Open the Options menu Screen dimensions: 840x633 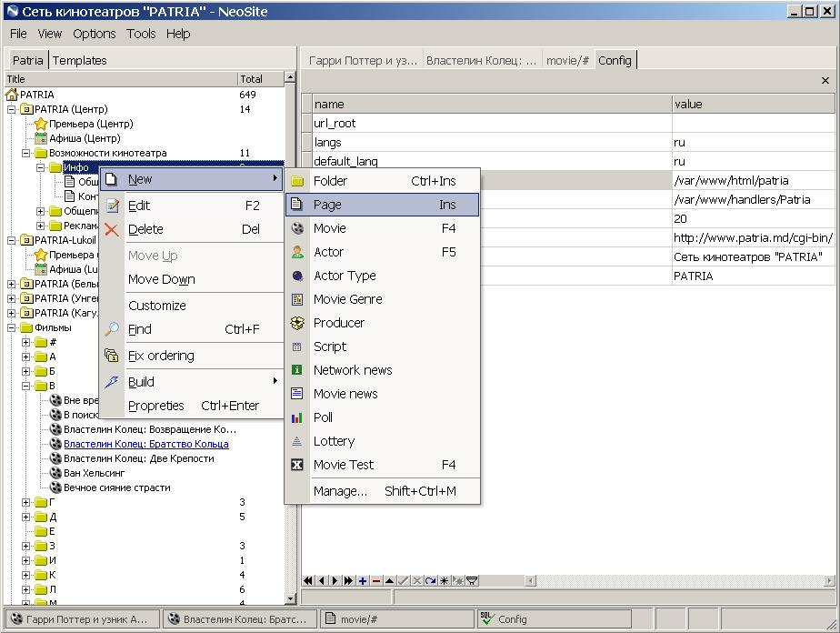click(x=95, y=34)
